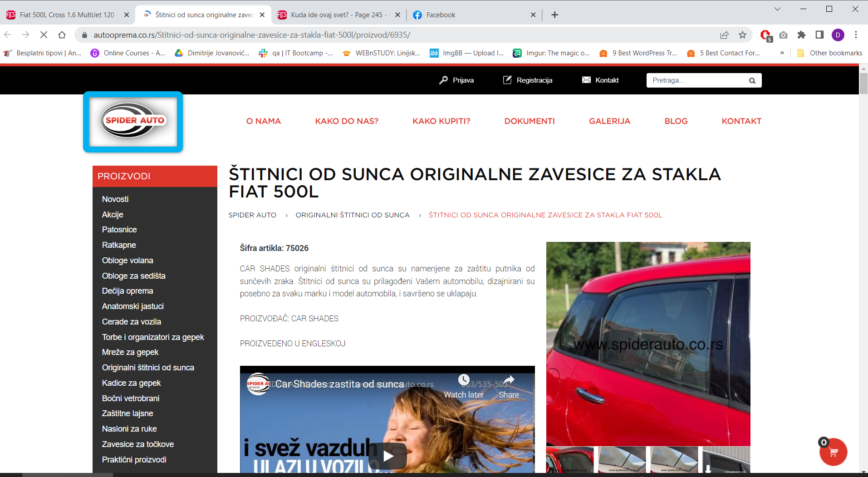Close the Kuda ide ovaj svet tab
Viewport: 868px width, 477px height.
[398, 15]
